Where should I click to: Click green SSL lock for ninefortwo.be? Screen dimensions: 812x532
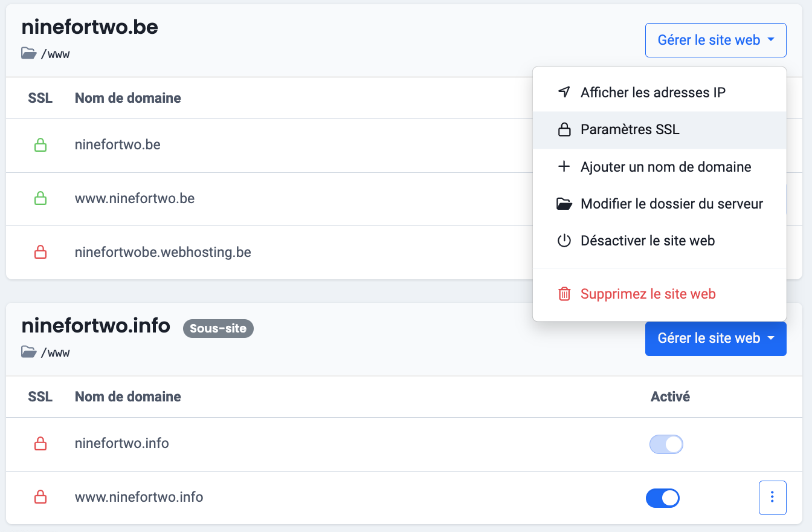pos(40,145)
